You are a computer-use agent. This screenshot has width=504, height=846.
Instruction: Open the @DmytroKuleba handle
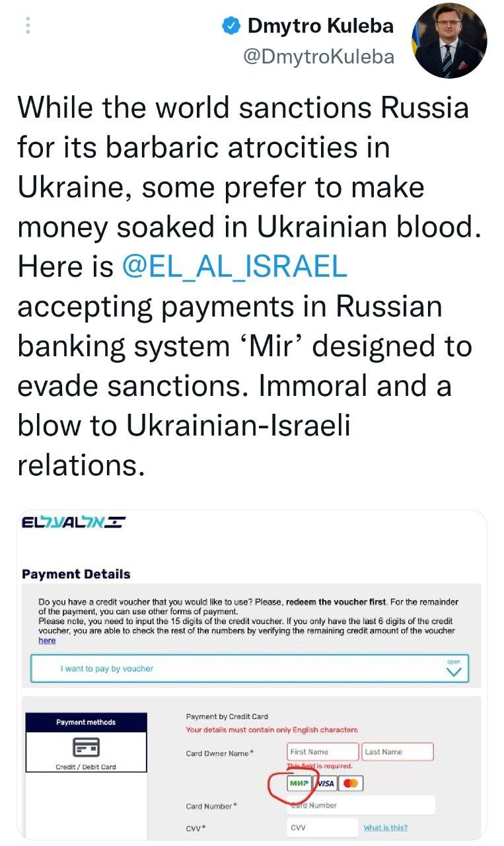[319, 58]
